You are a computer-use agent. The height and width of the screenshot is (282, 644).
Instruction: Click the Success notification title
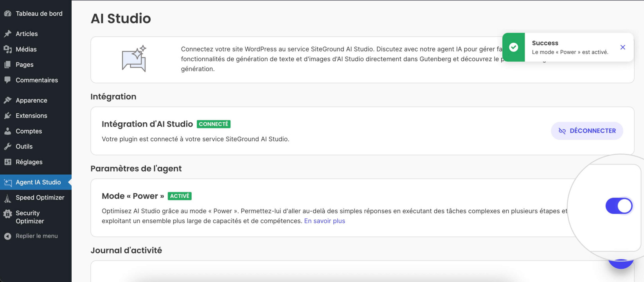click(545, 43)
